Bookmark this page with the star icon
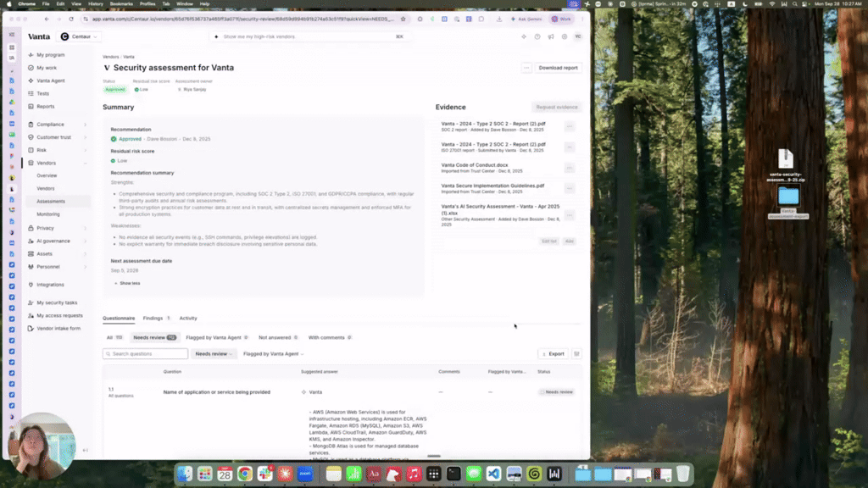The width and height of the screenshot is (868, 488). [403, 19]
